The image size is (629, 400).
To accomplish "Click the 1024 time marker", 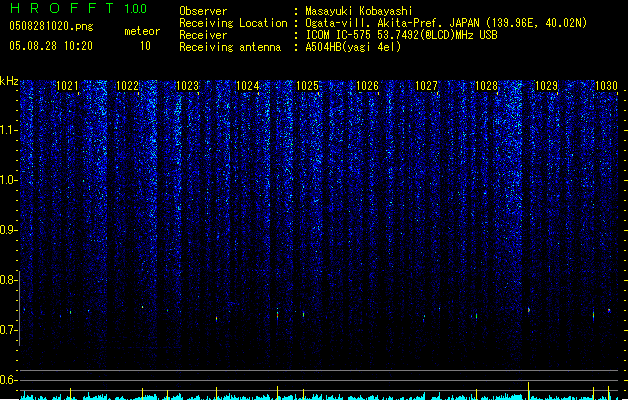I will click(x=248, y=86).
